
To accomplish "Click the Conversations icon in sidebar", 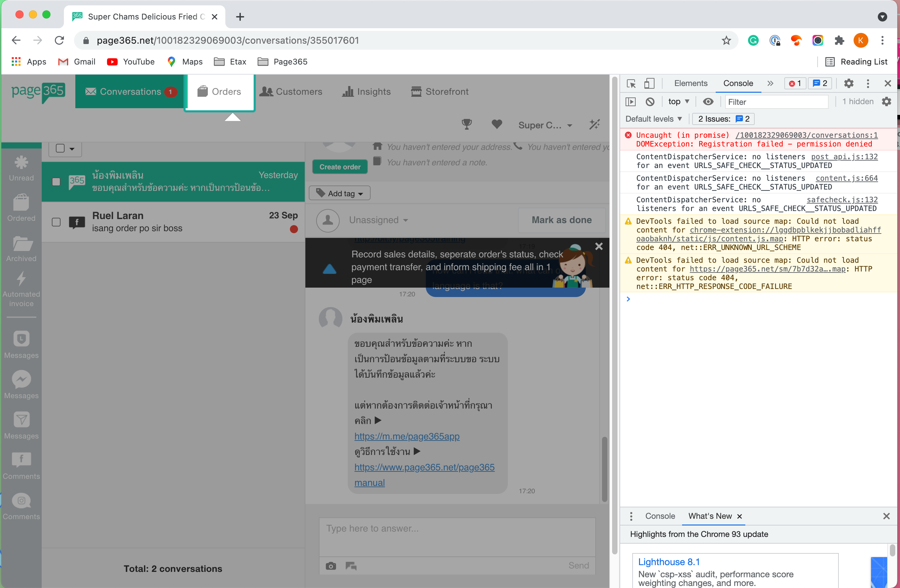I will tap(90, 91).
